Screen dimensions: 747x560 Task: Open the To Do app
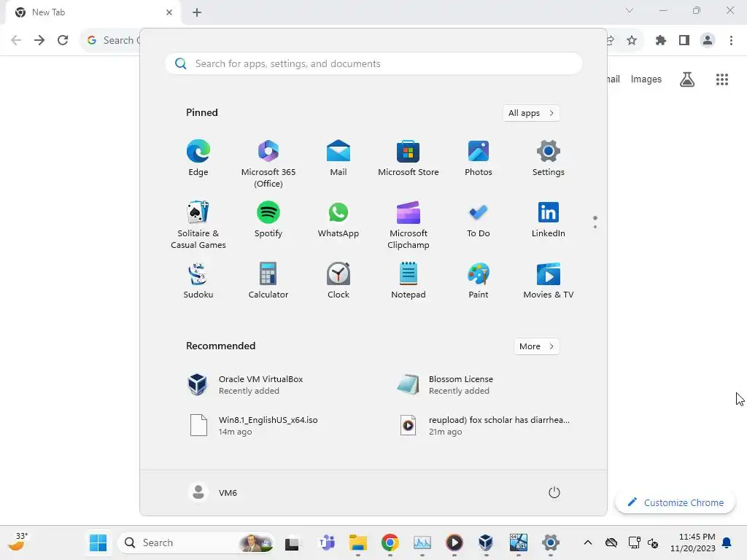pos(479,219)
